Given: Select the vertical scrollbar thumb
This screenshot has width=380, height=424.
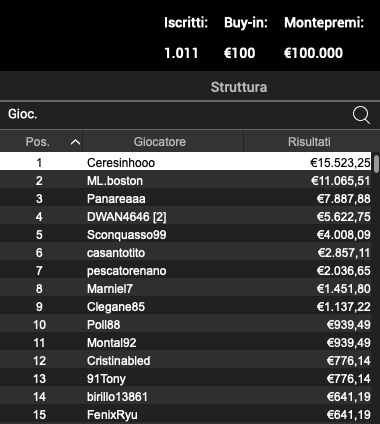Looking at the screenshot, I should pos(376,164).
